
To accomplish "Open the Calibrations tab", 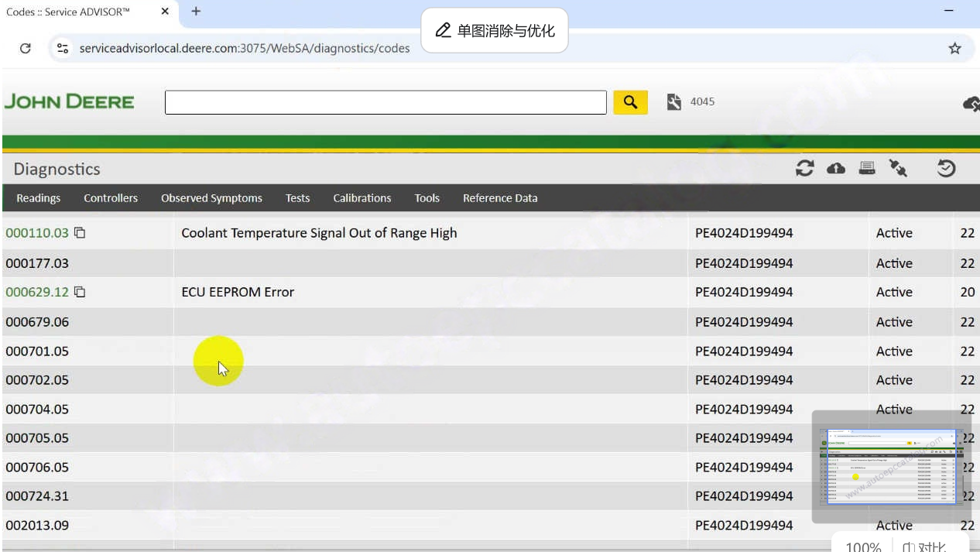I will pyautogui.click(x=362, y=198).
